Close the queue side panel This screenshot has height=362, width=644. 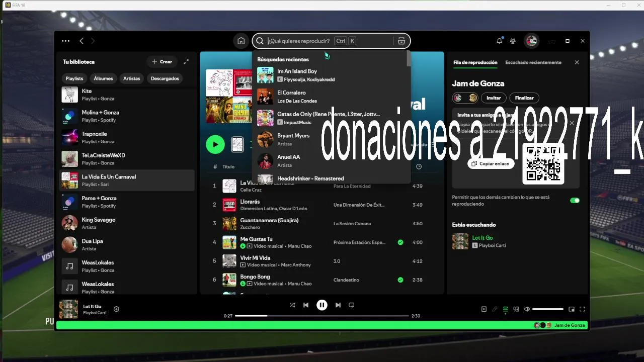click(x=577, y=62)
